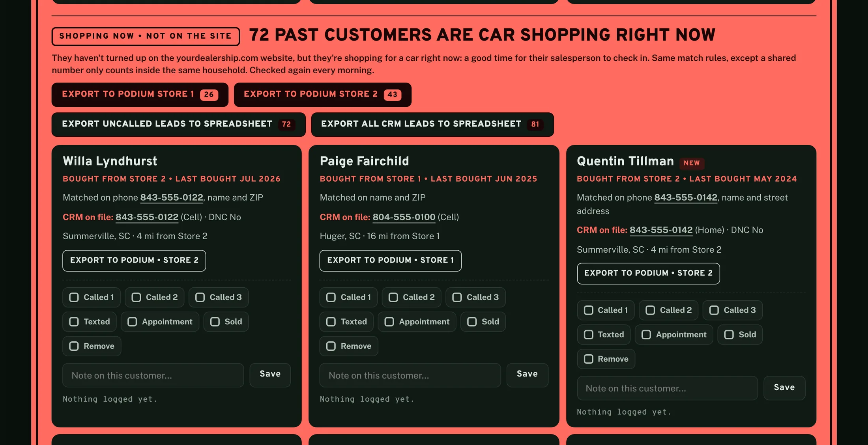This screenshot has width=868, height=445.
Task: Export Paige Fairchild to Podium Store 1
Action: coord(391,261)
